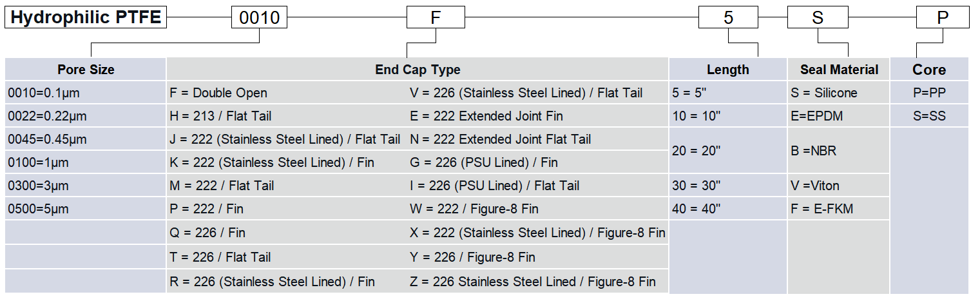
Task: Pick the V =Viton seal entry
Action: pyautogui.click(x=815, y=186)
